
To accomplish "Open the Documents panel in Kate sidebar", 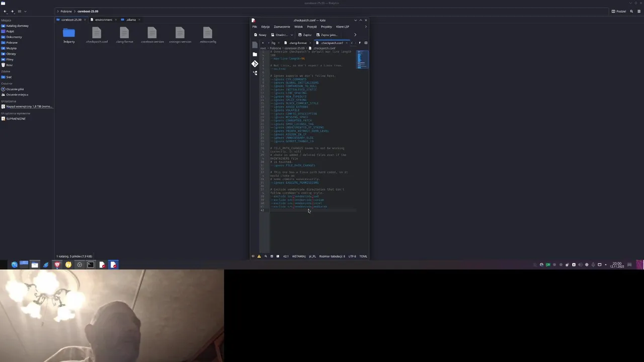I will coord(255,45).
